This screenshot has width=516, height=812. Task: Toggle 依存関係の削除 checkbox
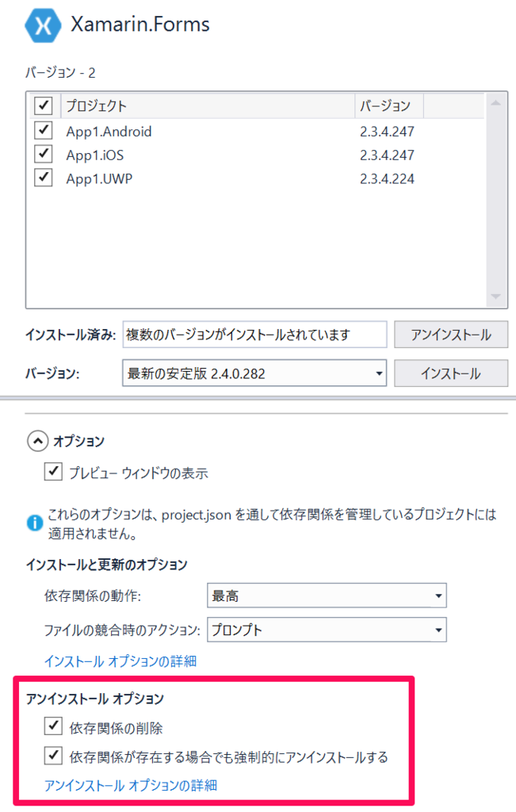53,726
